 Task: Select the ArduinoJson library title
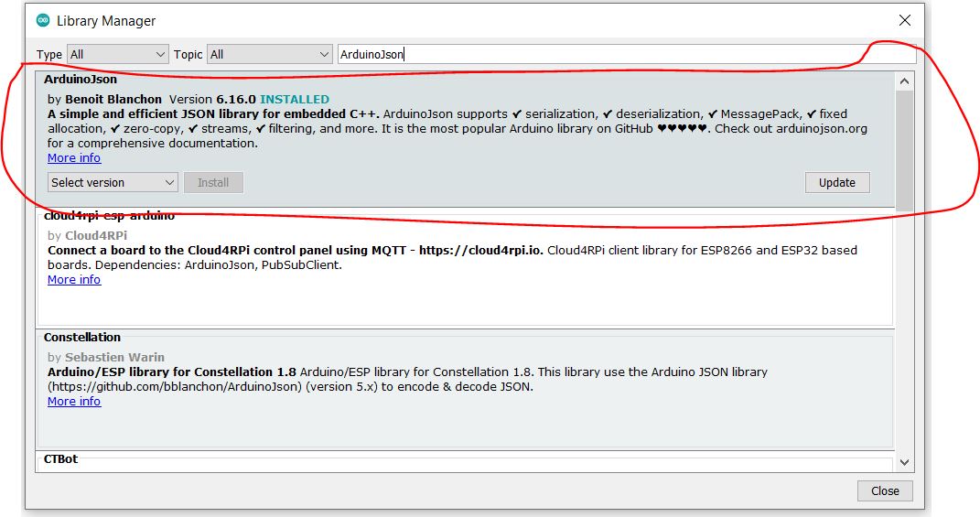[x=80, y=80]
